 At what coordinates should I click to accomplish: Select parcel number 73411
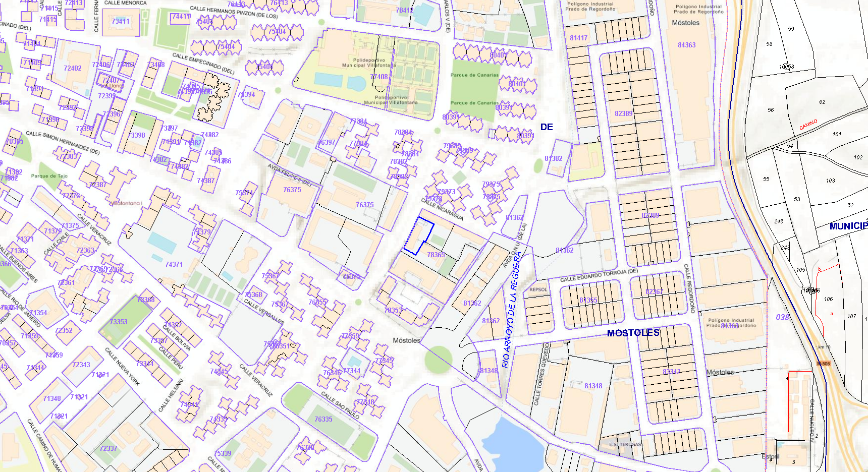pyautogui.click(x=121, y=21)
